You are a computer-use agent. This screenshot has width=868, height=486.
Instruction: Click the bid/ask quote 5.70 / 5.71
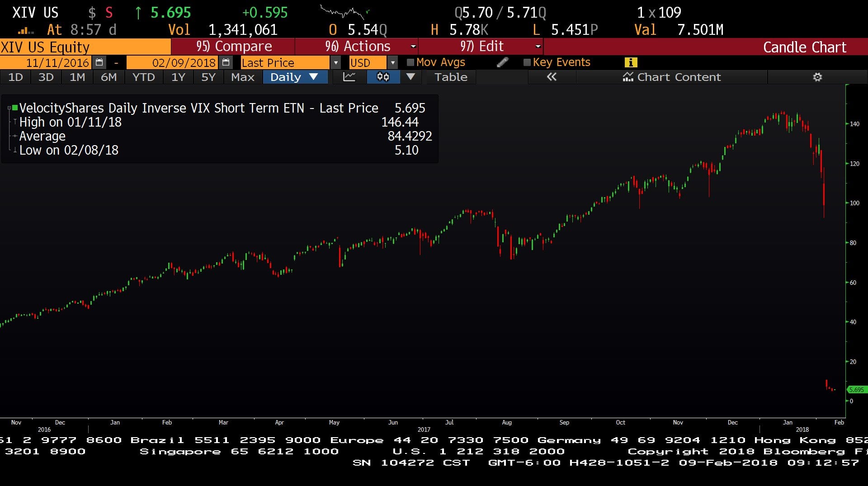pos(500,13)
